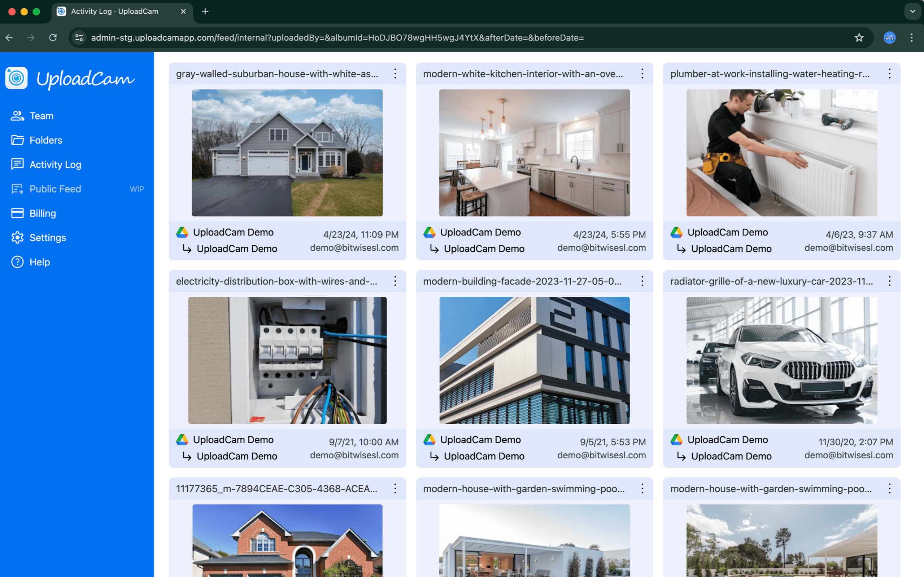Bookmark this page with star icon
The width and height of the screenshot is (924, 577).
coord(859,38)
